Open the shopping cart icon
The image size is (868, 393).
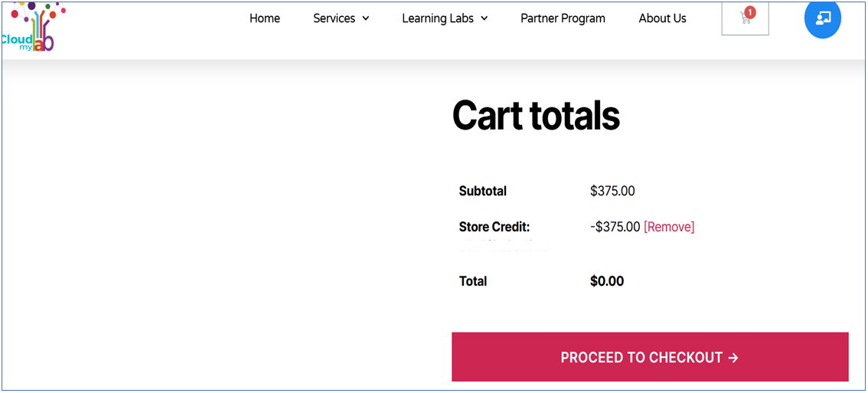(x=745, y=19)
